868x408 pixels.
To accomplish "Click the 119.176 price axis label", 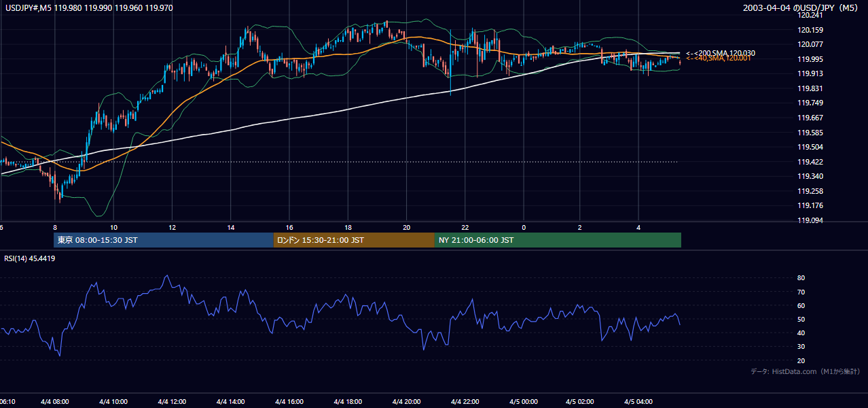I will tap(810, 205).
